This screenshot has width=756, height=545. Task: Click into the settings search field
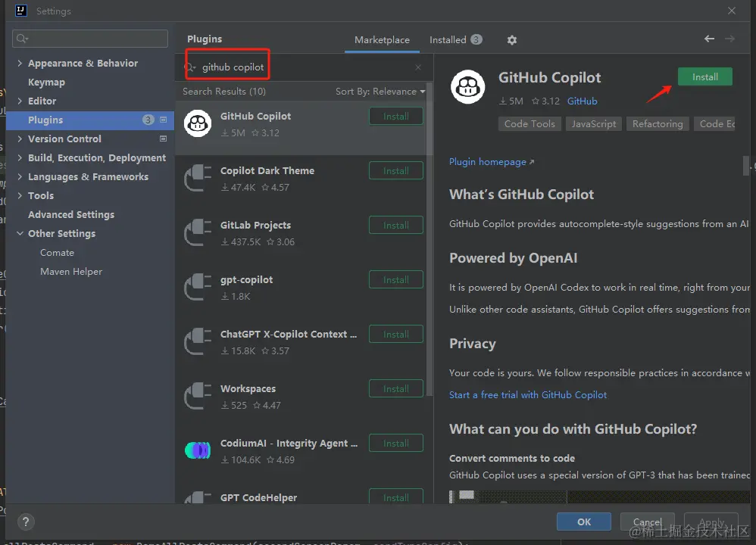(90, 39)
